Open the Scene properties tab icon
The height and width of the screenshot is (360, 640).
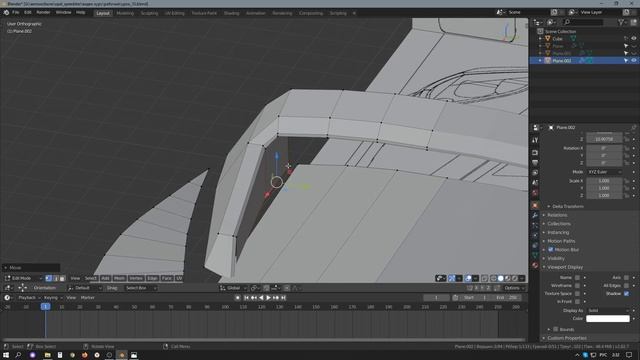pos(535,182)
